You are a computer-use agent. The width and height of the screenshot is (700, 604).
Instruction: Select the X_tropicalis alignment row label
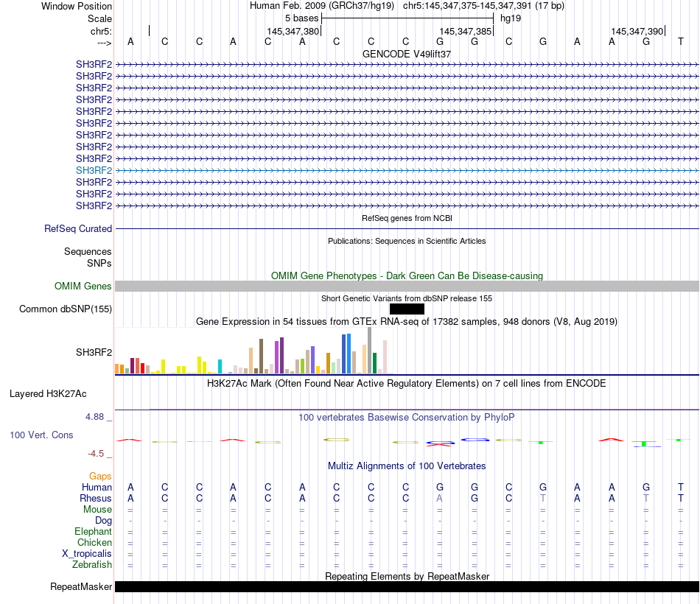click(87, 554)
